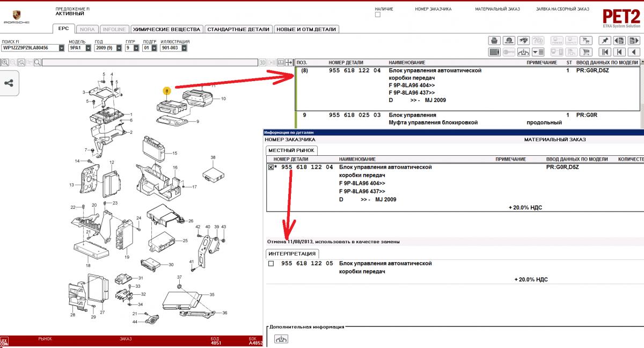Click the share icon on the left edge

click(x=9, y=83)
